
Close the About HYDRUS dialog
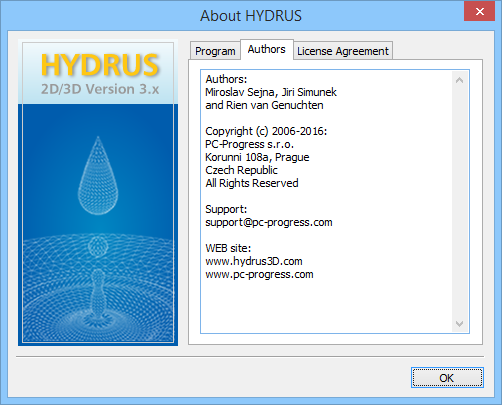479,11
